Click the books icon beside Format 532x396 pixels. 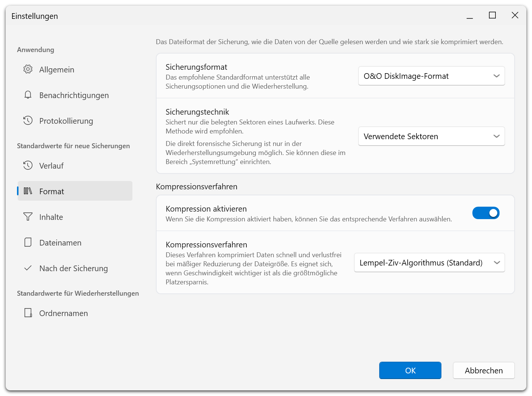click(28, 191)
